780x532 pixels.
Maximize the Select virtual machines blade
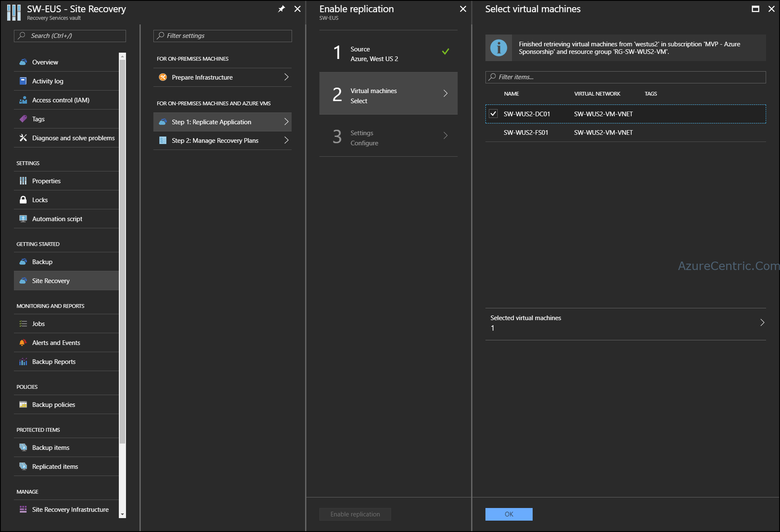(756, 9)
